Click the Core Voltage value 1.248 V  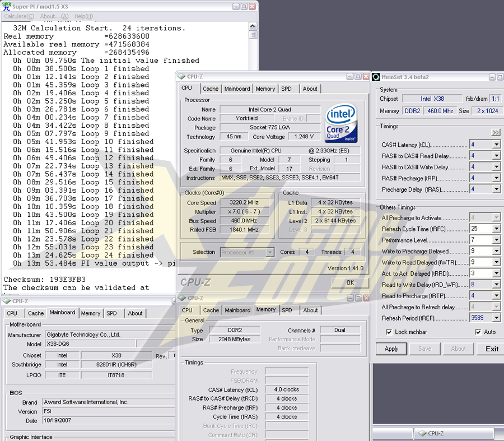click(304, 136)
